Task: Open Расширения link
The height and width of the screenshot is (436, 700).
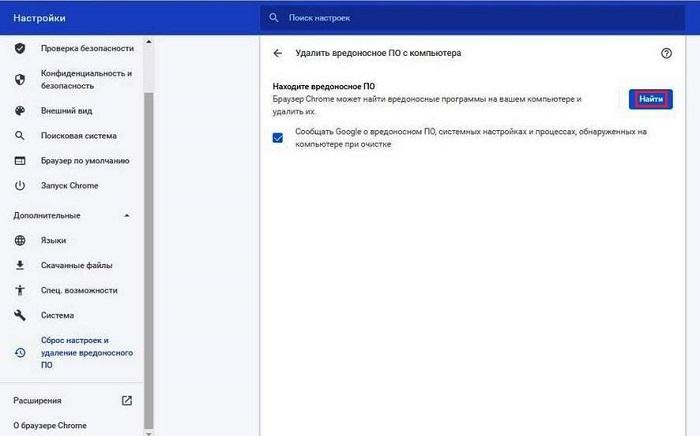Action: [x=37, y=401]
